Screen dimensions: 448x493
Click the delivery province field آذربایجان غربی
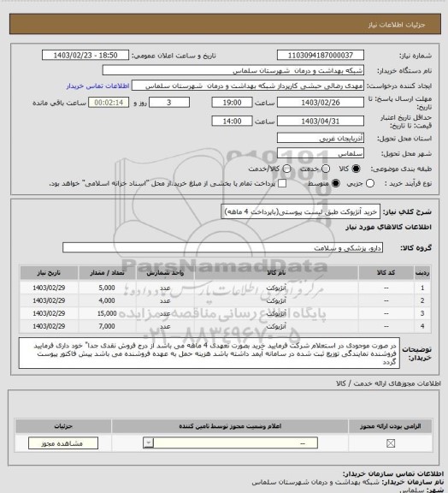click(321, 139)
